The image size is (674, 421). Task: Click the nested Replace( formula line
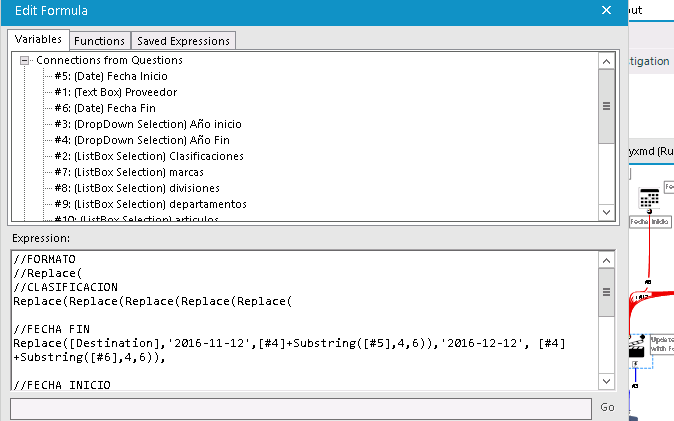coord(153,301)
